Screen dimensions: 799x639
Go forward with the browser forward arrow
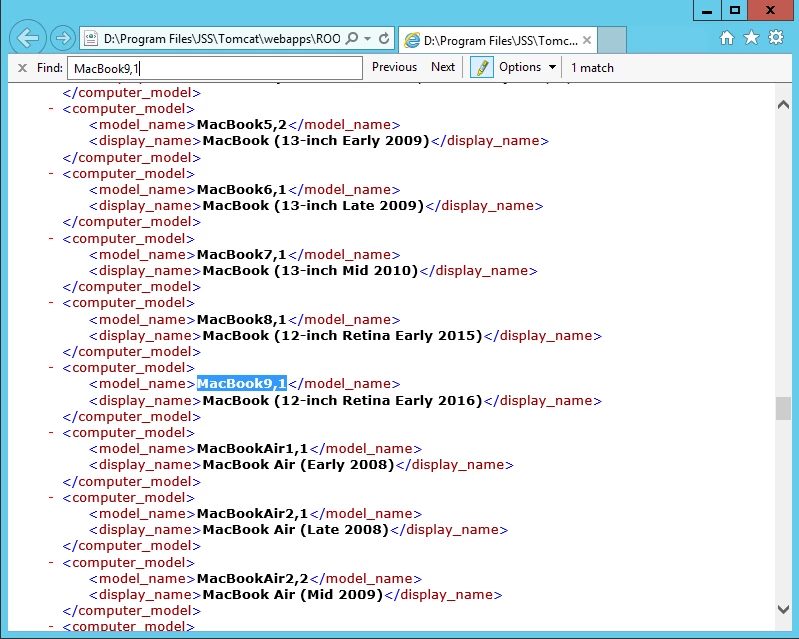click(63, 38)
